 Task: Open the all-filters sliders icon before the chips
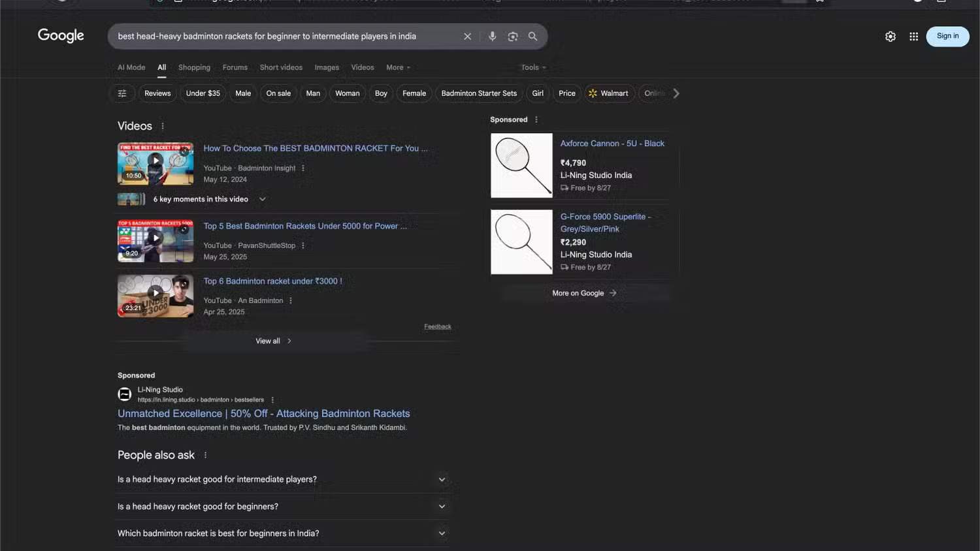(122, 93)
